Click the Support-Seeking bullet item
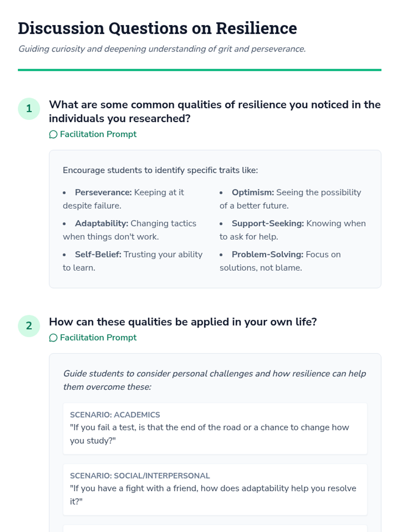Screen dimensions: 399x532 [293, 230]
